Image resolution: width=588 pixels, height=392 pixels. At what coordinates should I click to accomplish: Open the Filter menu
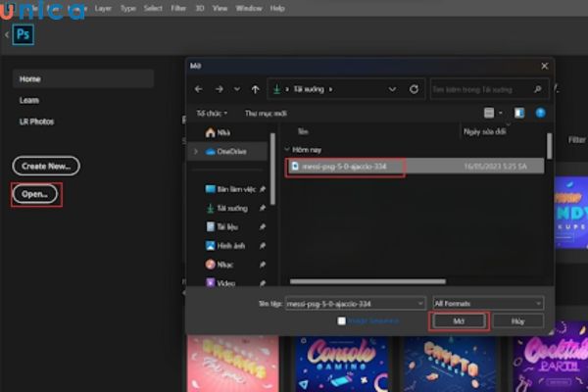coord(180,8)
